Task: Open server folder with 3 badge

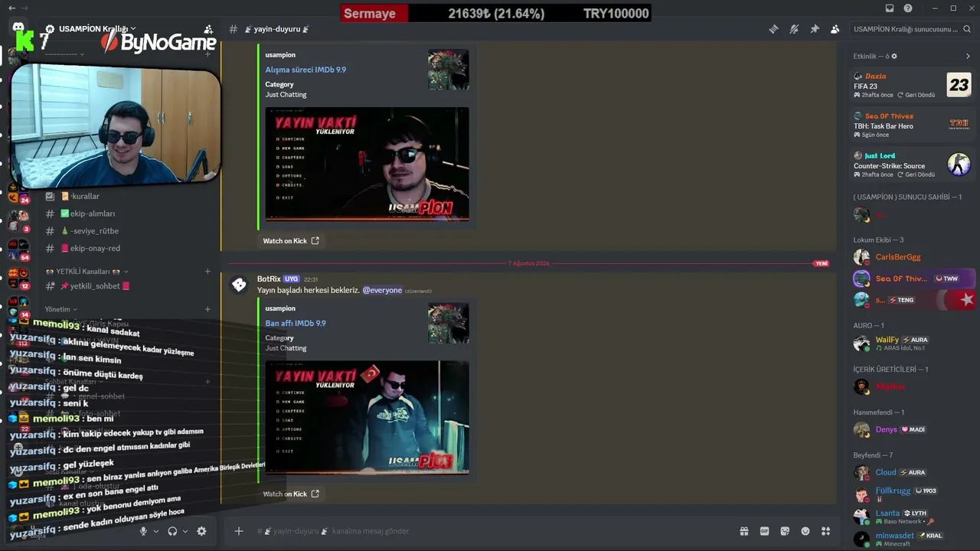Action: coord(18,222)
